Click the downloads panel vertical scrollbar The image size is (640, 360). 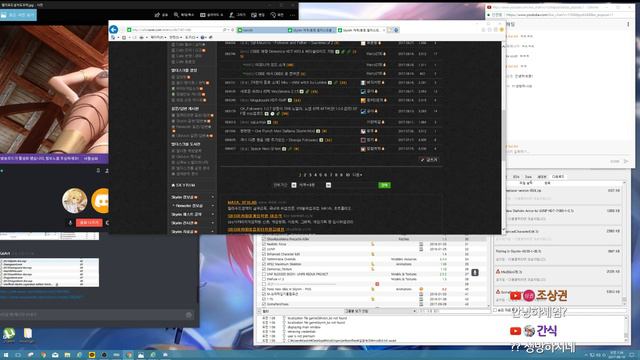[624, 243]
